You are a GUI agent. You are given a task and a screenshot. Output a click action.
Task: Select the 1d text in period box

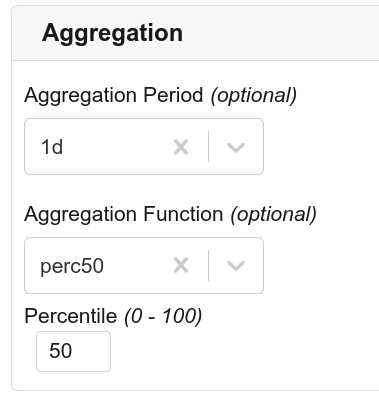(52, 147)
